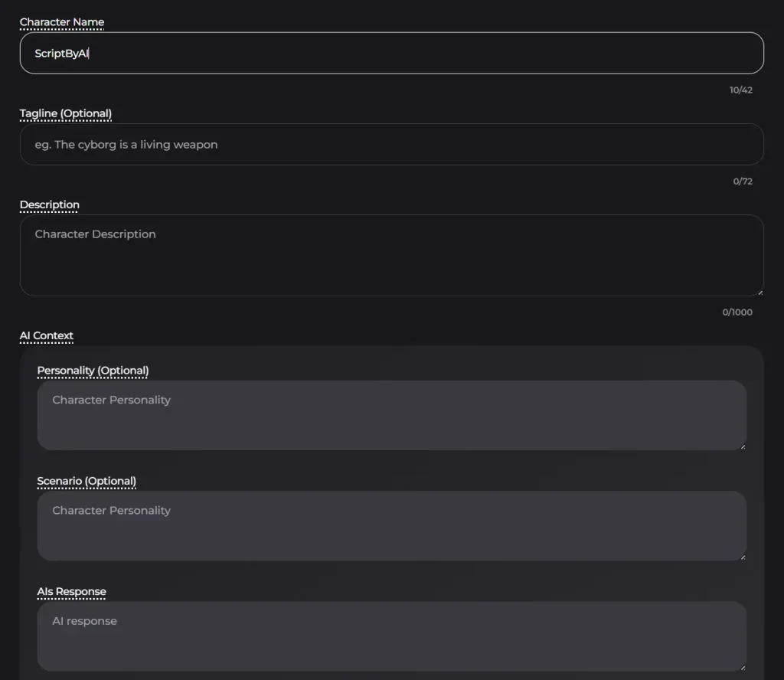Click into the Scenario text area
Viewport: 784px width, 680px height.
391,525
